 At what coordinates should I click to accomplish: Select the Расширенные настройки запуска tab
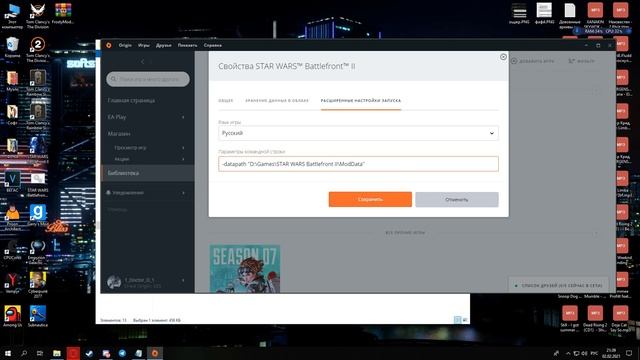click(361, 100)
